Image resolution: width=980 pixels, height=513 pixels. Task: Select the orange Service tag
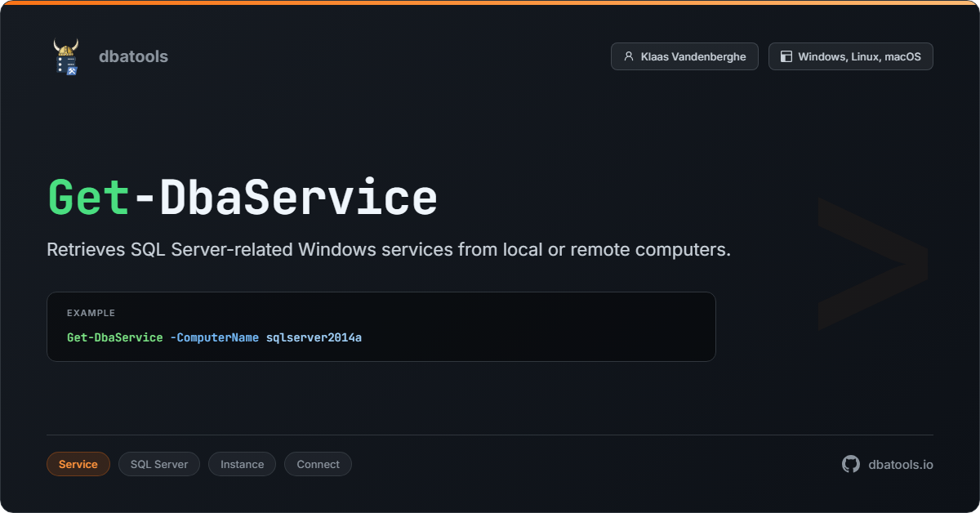pyautogui.click(x=78, y=464)
